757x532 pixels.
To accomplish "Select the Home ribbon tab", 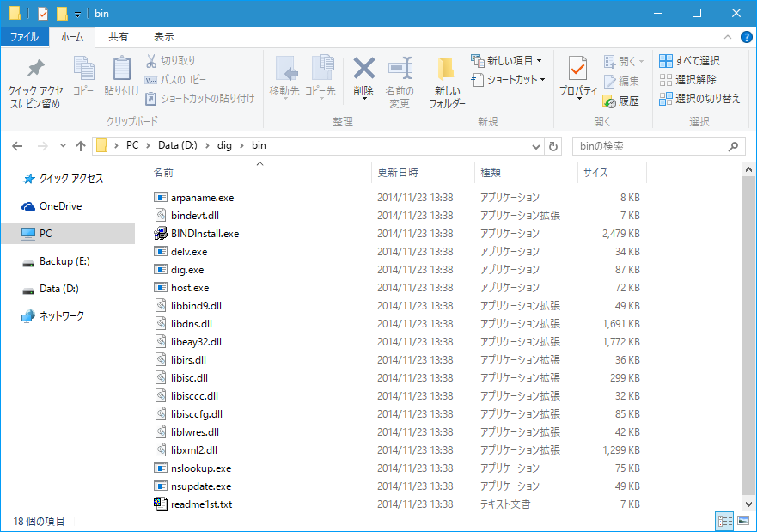I will pos(72,37).
